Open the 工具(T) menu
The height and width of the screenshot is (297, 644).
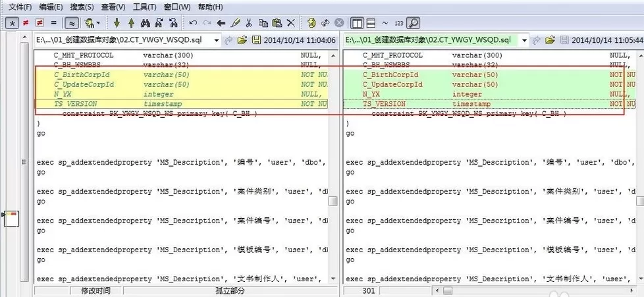point(145,7)
